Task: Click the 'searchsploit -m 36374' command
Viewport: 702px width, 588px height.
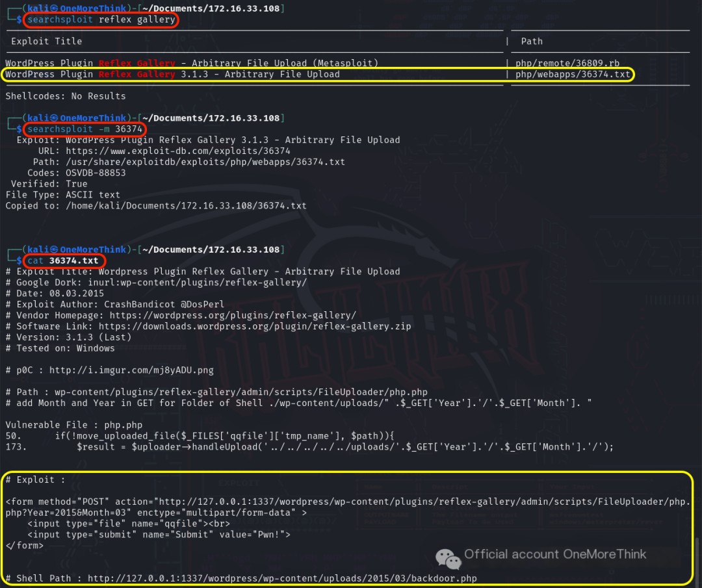Action: (84, 129)
